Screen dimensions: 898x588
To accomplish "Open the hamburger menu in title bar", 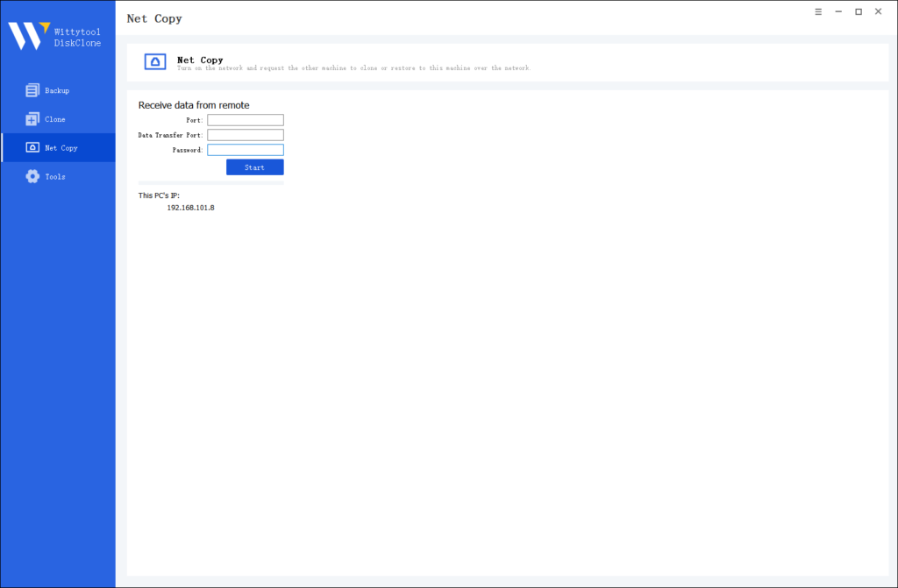I will 818,11.
